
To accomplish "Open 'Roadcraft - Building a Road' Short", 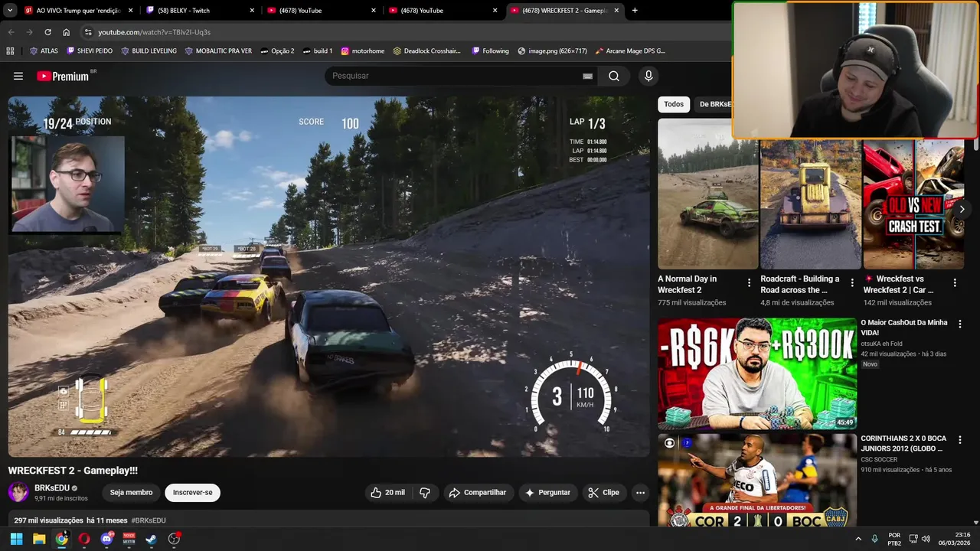I will tap(811, 204).
